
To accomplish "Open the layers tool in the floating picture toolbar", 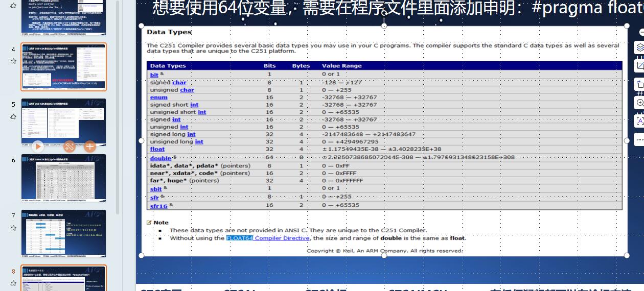I will pos(640,47).
